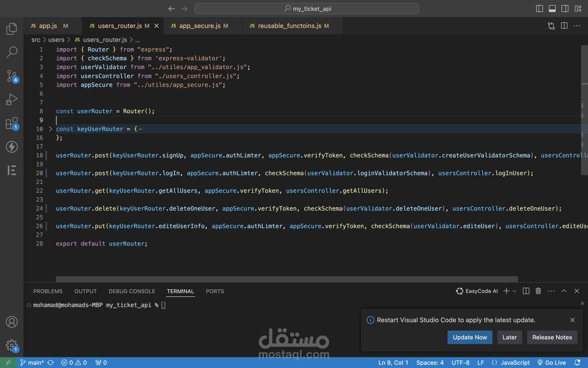This screenshot has height=368, width=588.
Task: Click the editor horizontal scrollbar
Action: click(287, 279)
